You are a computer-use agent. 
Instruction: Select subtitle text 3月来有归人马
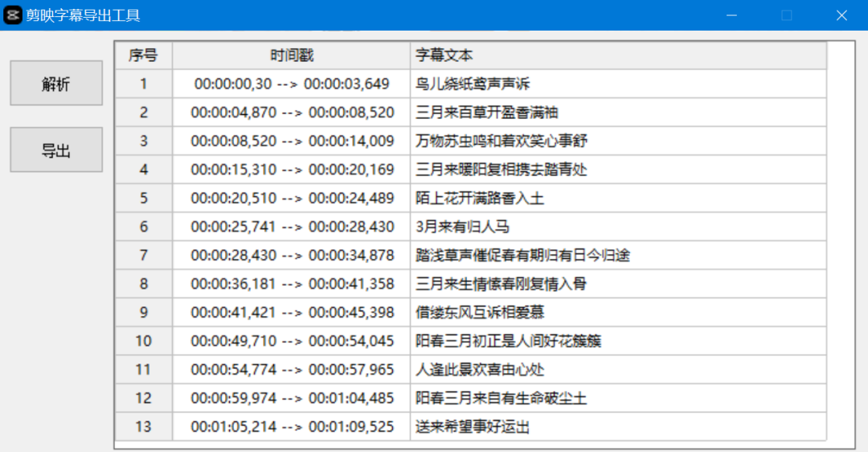(x=462, y=227)
